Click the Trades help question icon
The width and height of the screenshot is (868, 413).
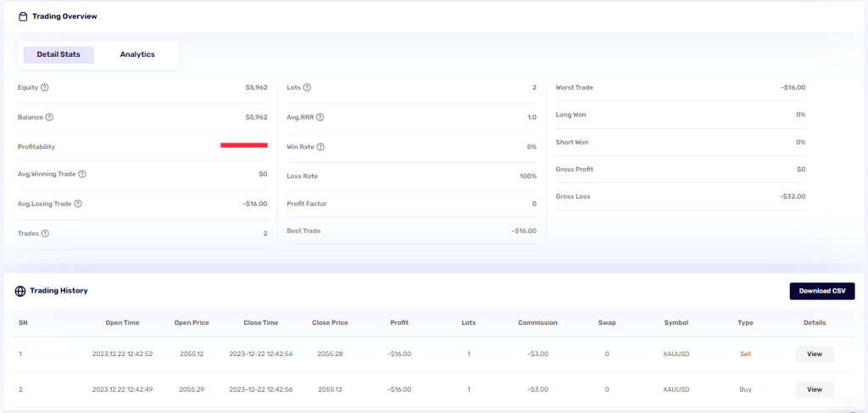pyautogui.click(x=46, y=233)
